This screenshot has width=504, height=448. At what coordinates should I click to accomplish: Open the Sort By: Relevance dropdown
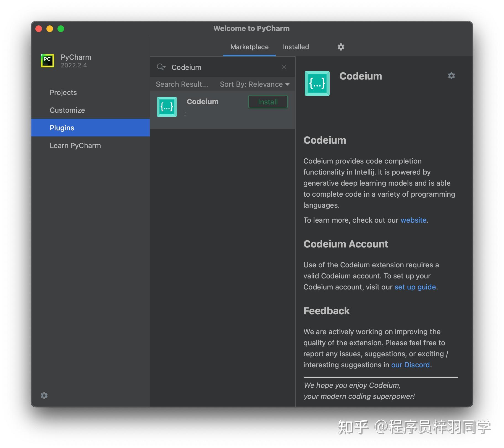(254, 84)
